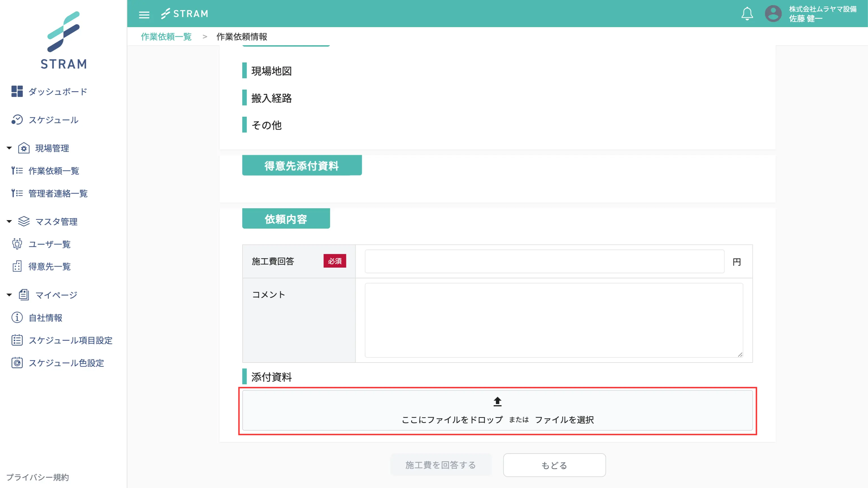
Task: Open 管理者連絡一覧 menu item
Action: 58,193
